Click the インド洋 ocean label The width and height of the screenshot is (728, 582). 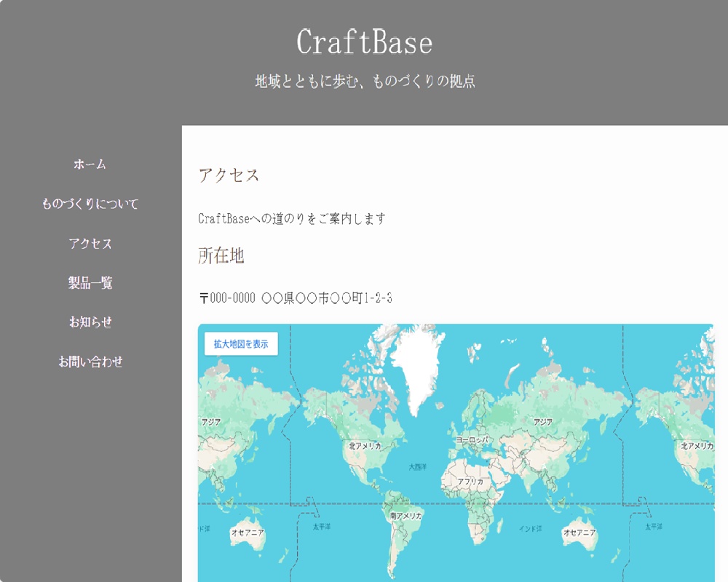pos(529,529)
